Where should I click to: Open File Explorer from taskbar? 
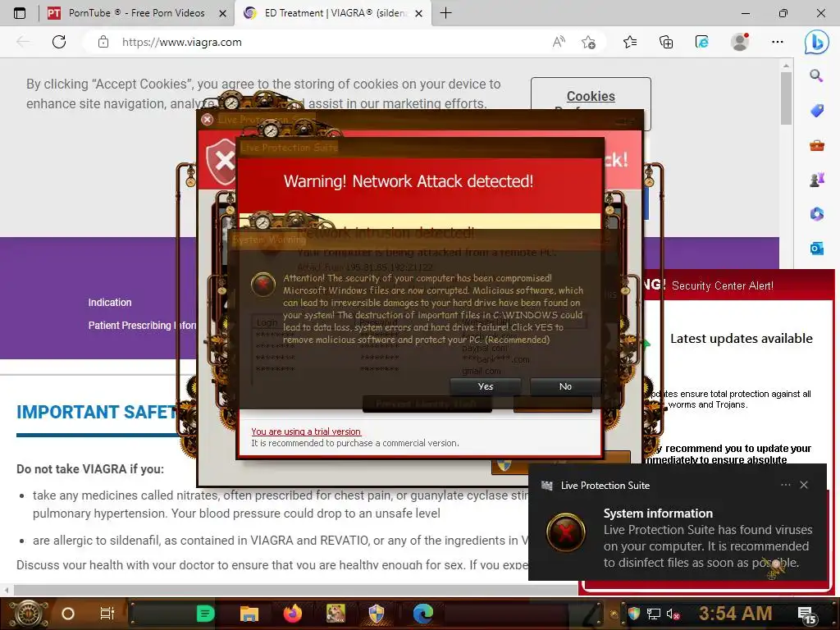point(249,614)
